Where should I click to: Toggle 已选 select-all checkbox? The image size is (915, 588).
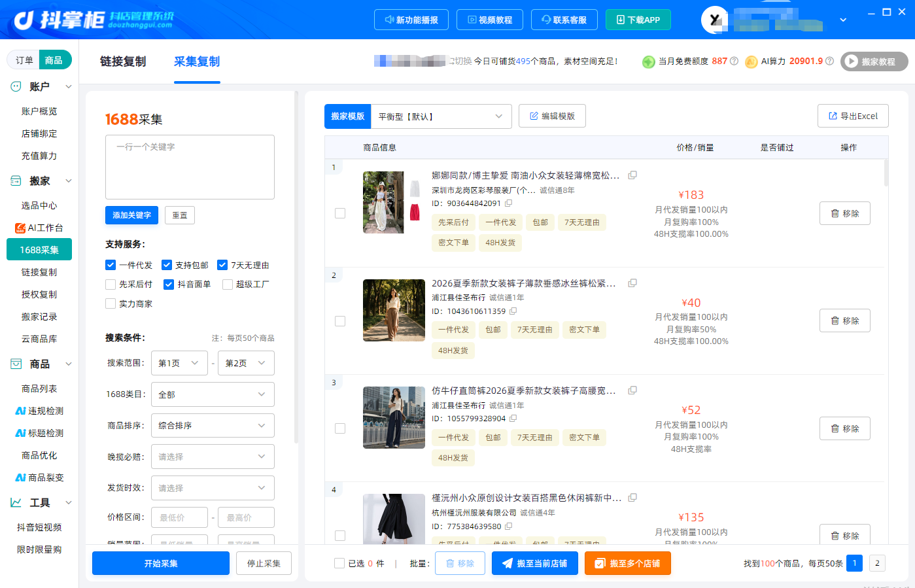click(339, 563)
